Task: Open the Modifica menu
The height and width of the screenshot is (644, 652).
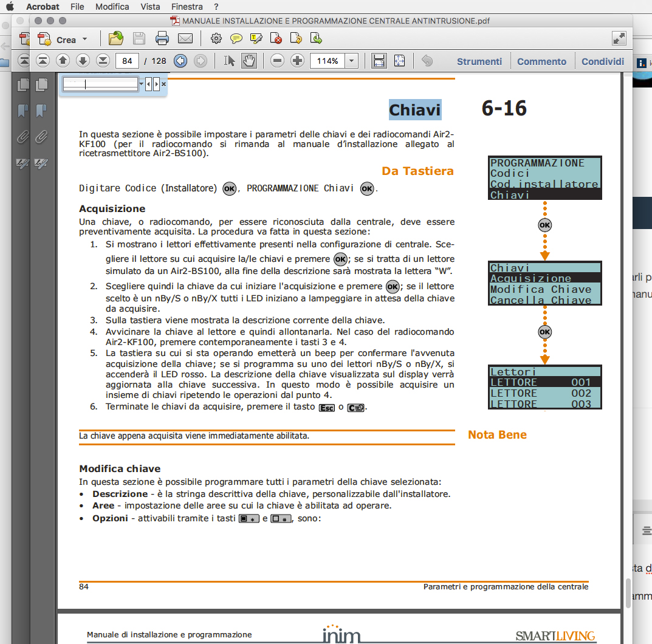Action: pos(112,7)
